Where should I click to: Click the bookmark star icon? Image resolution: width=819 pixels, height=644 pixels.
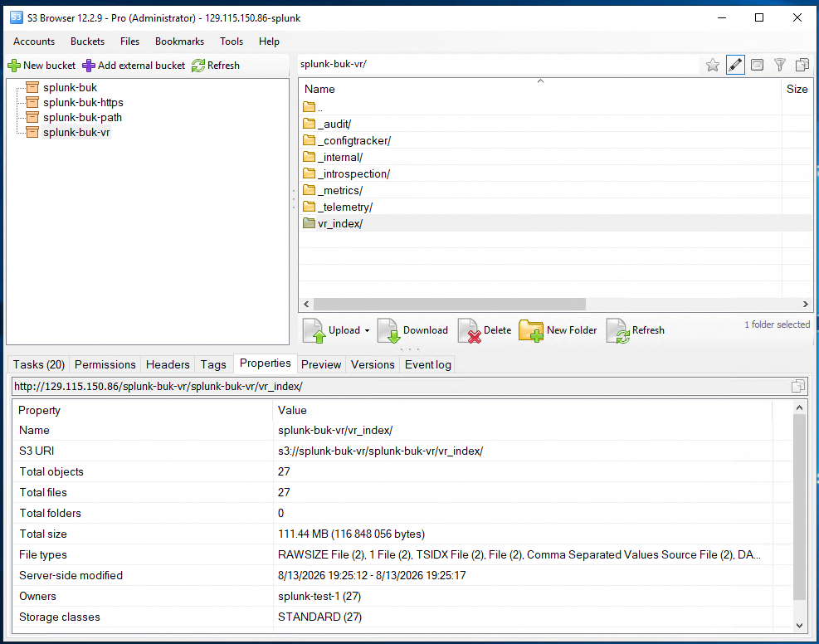[x=713, y=65]
